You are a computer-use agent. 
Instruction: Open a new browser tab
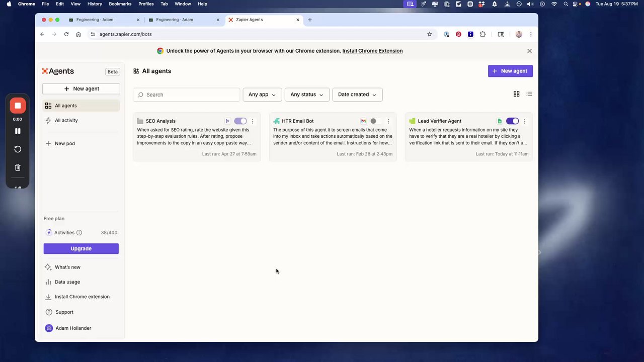click(310, 20)
